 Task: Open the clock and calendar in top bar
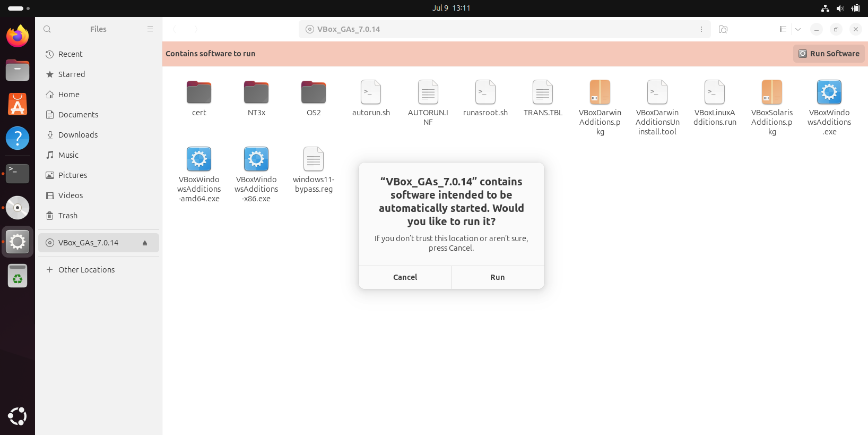pyautogui.click(x=452, y=8)
